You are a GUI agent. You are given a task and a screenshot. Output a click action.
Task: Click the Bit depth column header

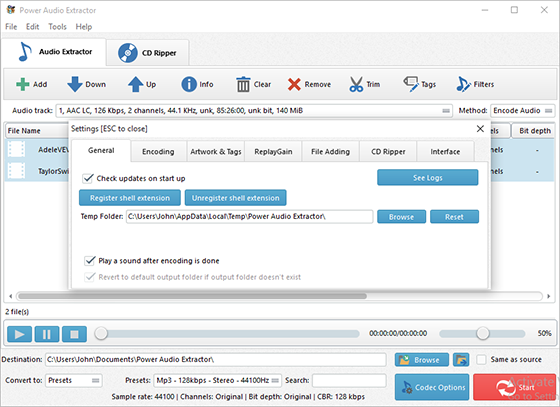coord(535,131)
